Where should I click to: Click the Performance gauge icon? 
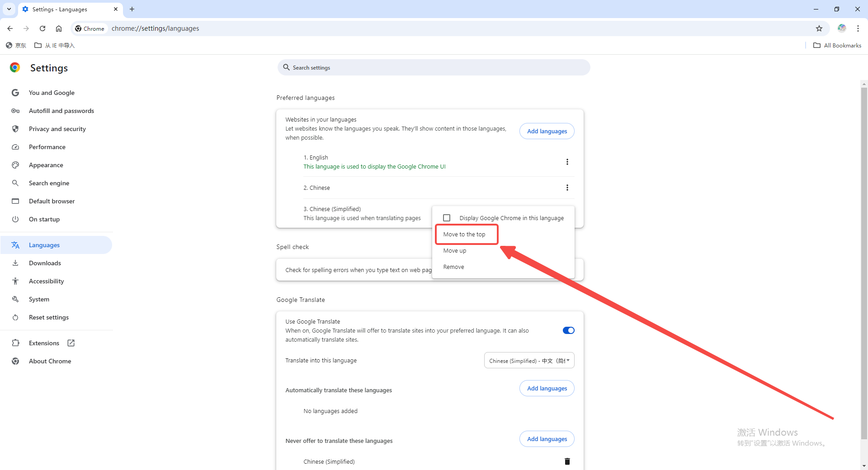tap(15, 147)
